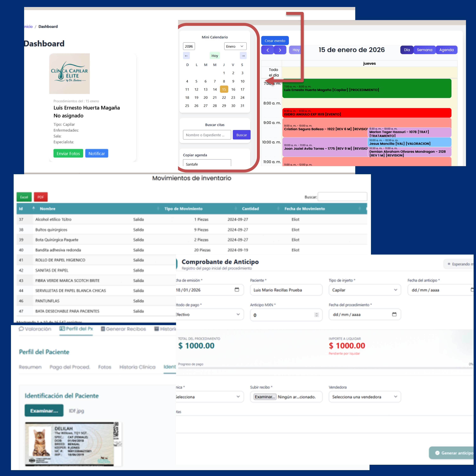The width and height of the screenshot is (476, 476).
Task: Open the Tipo de injerto Capilar dropdown
Action: pos(365,290)
